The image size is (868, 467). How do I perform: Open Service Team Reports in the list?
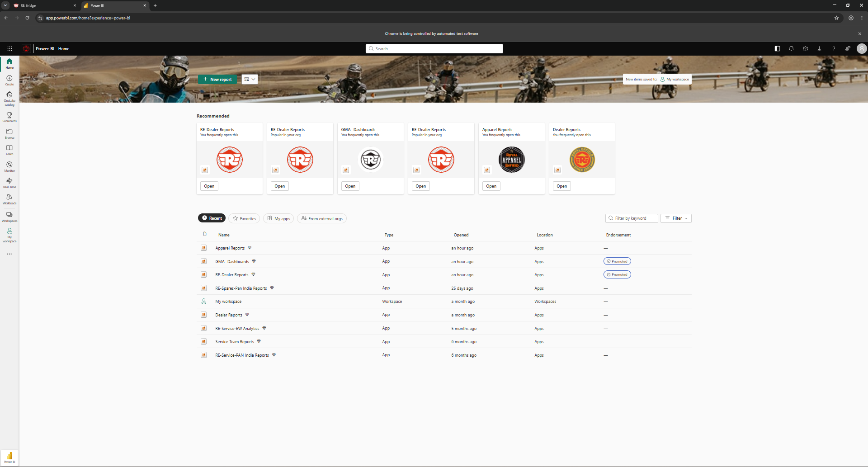[235, 342]
